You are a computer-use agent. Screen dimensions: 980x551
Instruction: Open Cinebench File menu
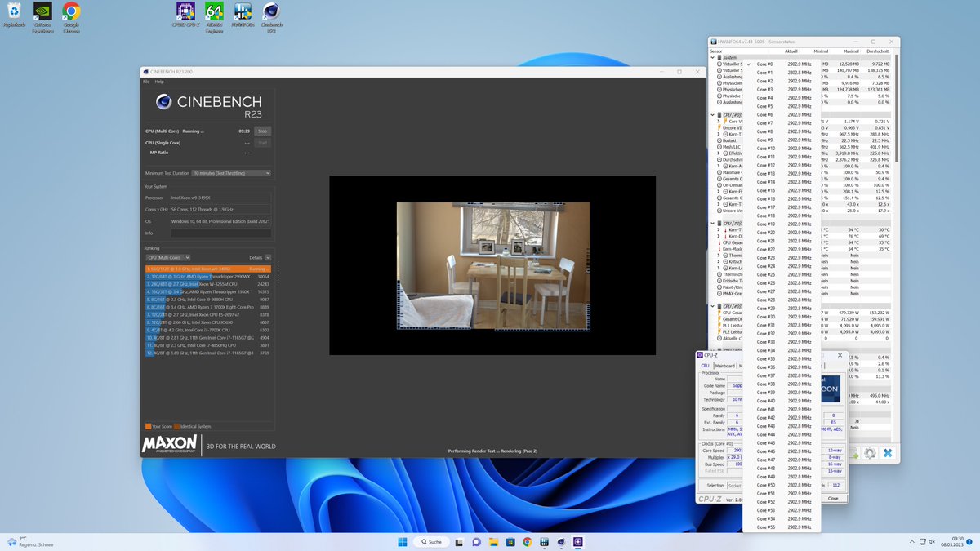pos(146,82)
